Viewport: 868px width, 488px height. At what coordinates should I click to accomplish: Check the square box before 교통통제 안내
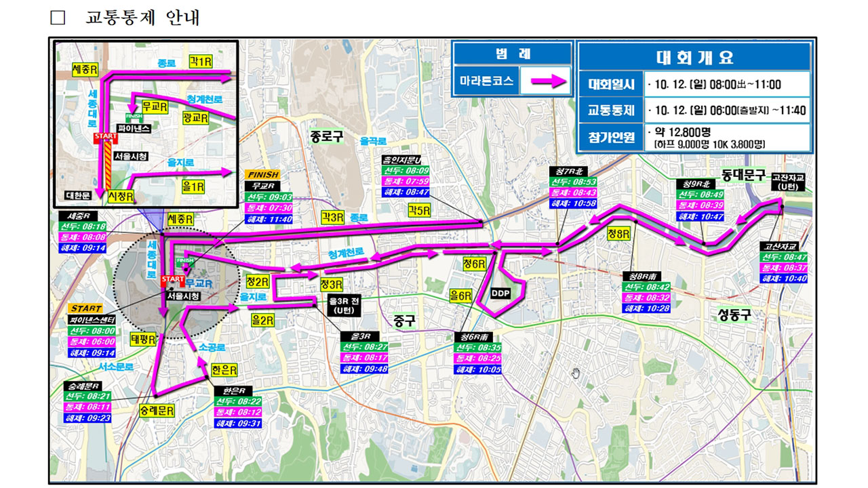[x=58, y=18]
